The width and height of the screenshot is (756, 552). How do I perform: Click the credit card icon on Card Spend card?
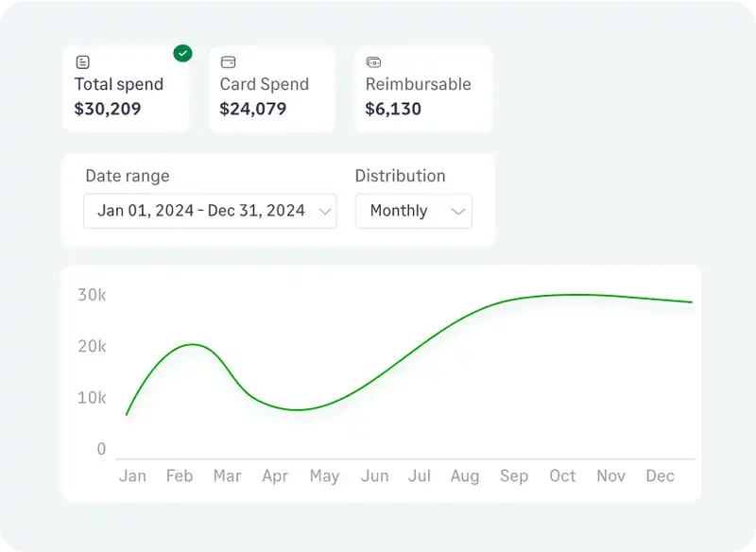coord(228,60)
